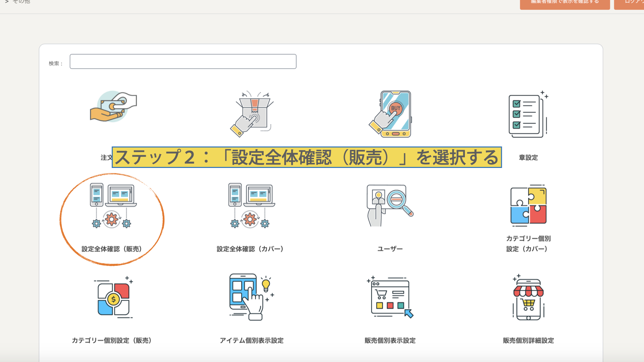
Task: Click the hand with money order icon
Action: 113,107
